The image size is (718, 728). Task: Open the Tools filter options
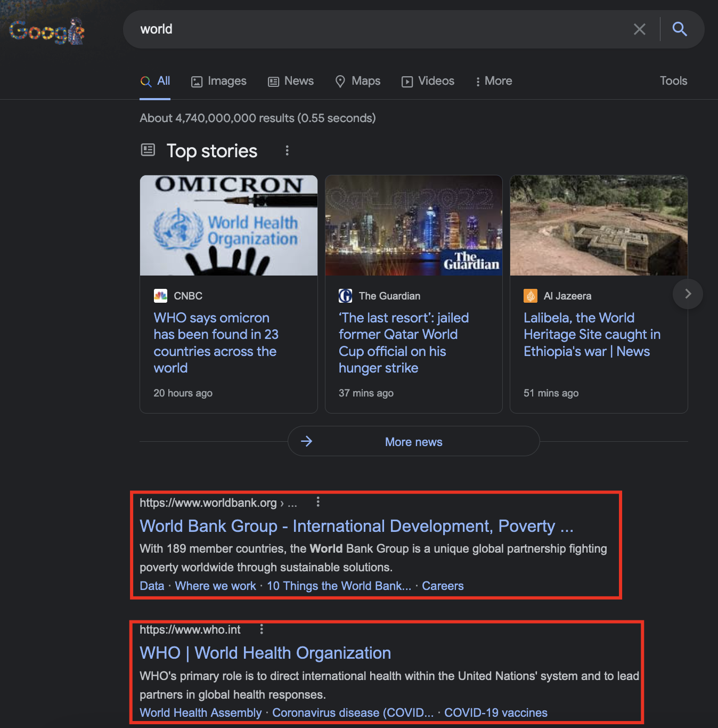(x=673, y=81)
